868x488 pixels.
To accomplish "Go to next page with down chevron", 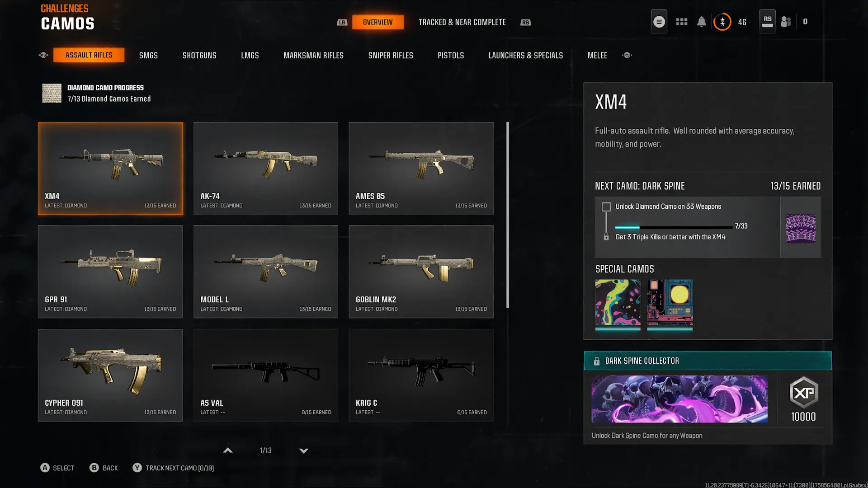I will pos(304,450).
